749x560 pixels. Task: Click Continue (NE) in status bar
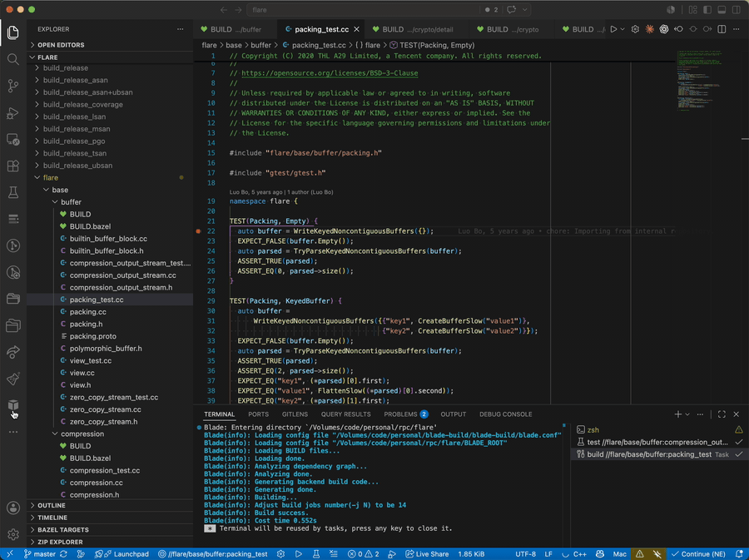tap(698, 554)
